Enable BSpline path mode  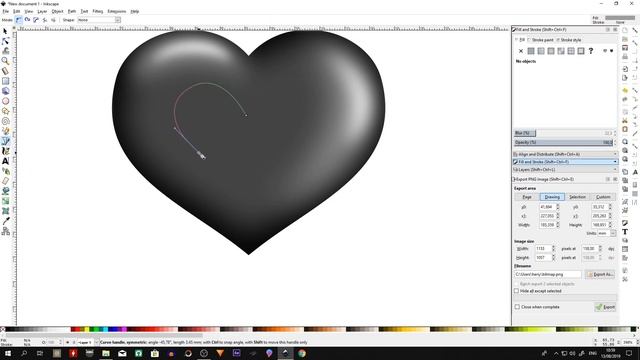pyautogui.click(x=36, y=20)
